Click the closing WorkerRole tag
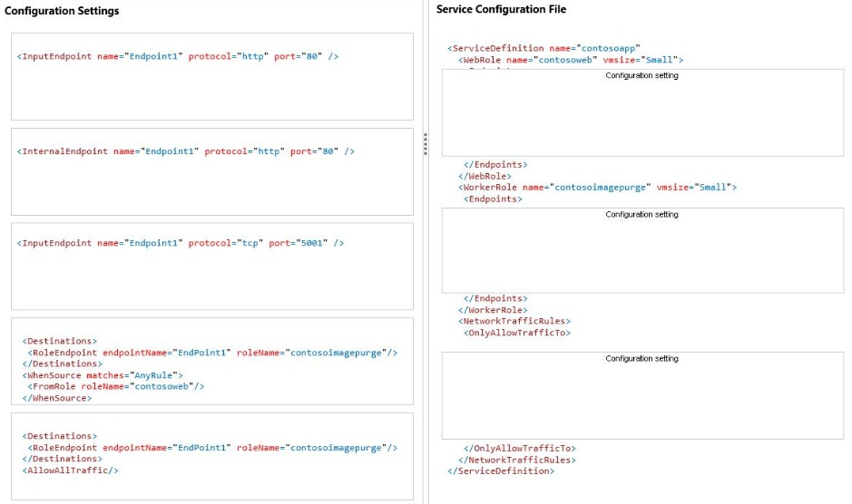Image resolution: width=852 pixels, height=504 pixels. click(x=493, y=310)
